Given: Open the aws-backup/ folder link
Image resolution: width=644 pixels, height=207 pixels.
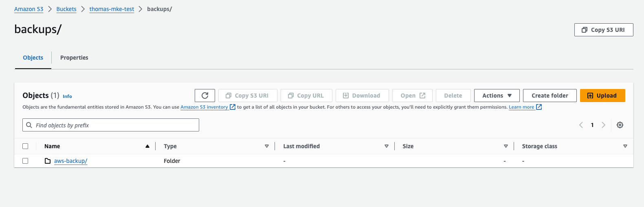Looking at the screenshot, I should [70, 161].
